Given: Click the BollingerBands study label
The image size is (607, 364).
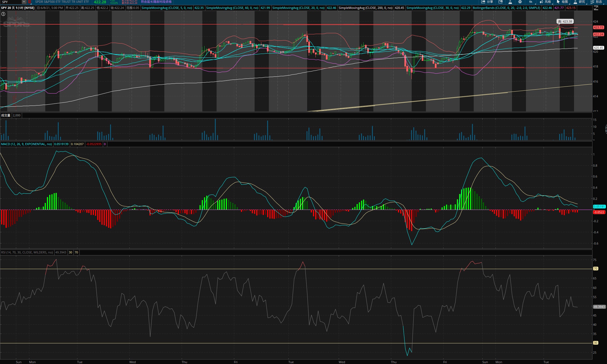Looking at the screenshot, I should click(506, 8).
